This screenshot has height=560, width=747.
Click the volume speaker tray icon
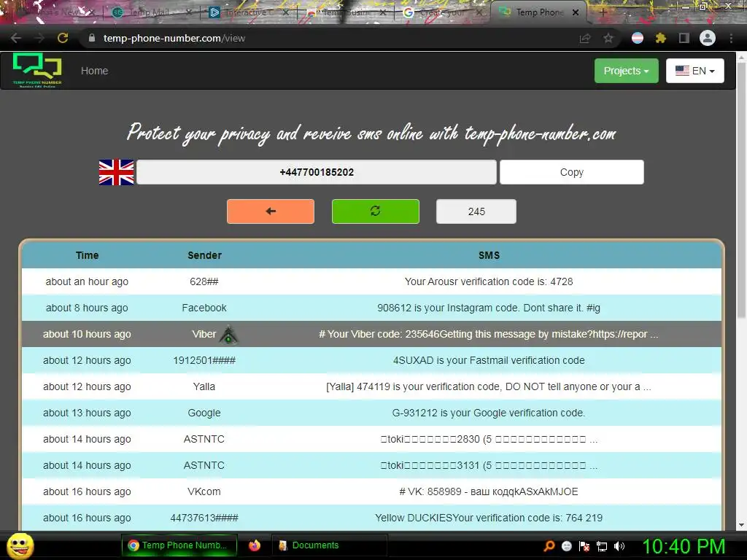point(619,546)
